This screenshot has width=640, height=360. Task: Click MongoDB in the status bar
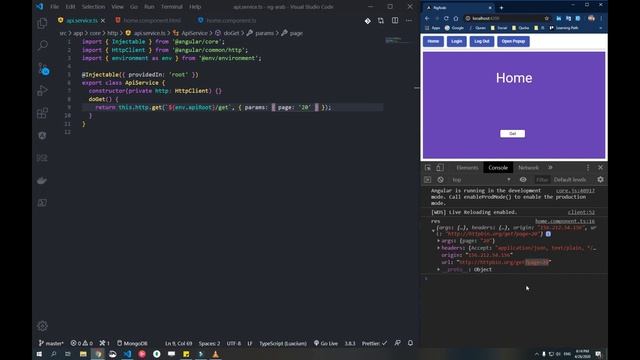pos(132,343)
